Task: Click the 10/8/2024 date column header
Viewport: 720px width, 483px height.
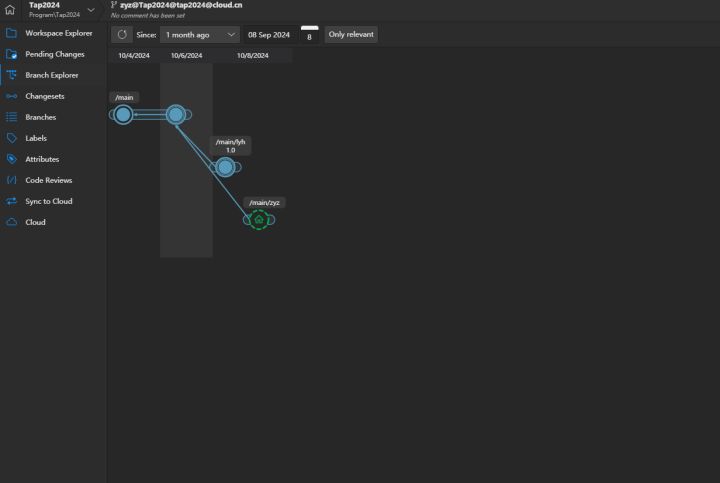Action: coord(253,56)
